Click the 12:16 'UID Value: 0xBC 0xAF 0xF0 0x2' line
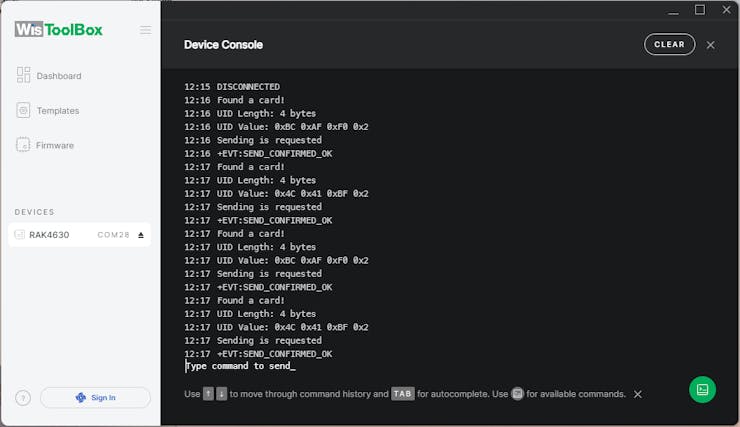This screenshot has height=427, width=740. (276, 127)
